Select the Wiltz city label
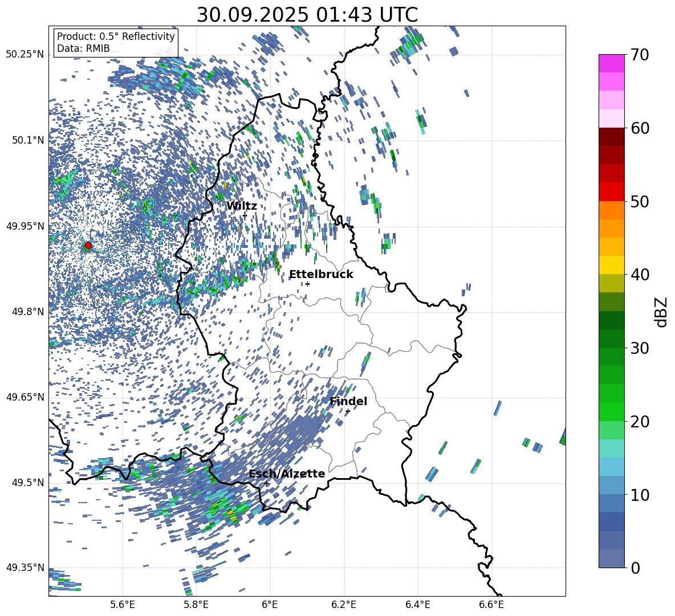The image size is (675, 616). (x=242, y=206)
